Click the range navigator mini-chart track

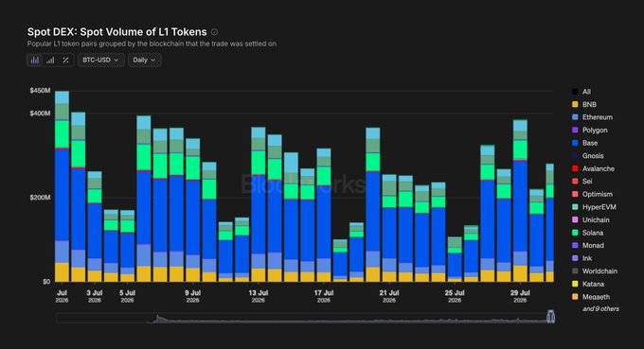[304, 318]
